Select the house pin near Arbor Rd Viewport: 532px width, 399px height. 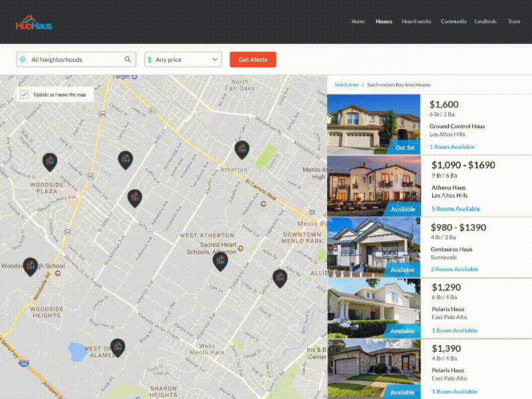point(280,278)
